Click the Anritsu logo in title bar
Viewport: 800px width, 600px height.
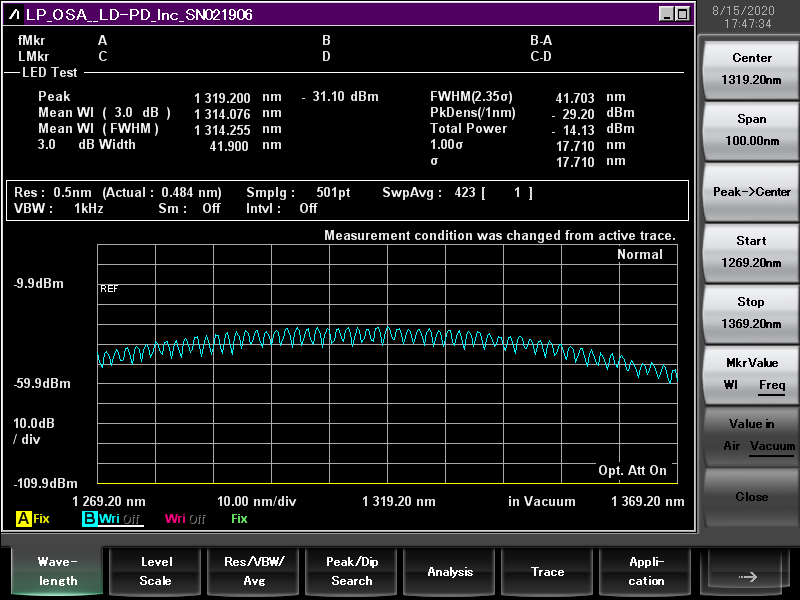click(x=15, y=14)
